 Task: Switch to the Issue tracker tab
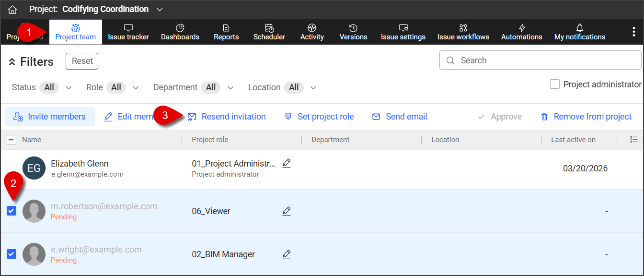coord(128,32)
